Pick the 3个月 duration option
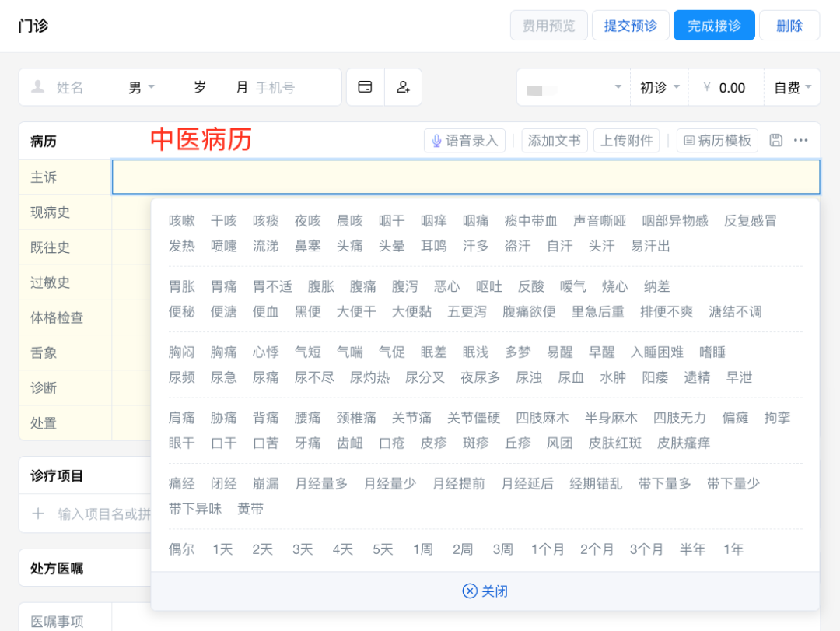The width and height of the screenshot is (840, 631). coord(646,549)
